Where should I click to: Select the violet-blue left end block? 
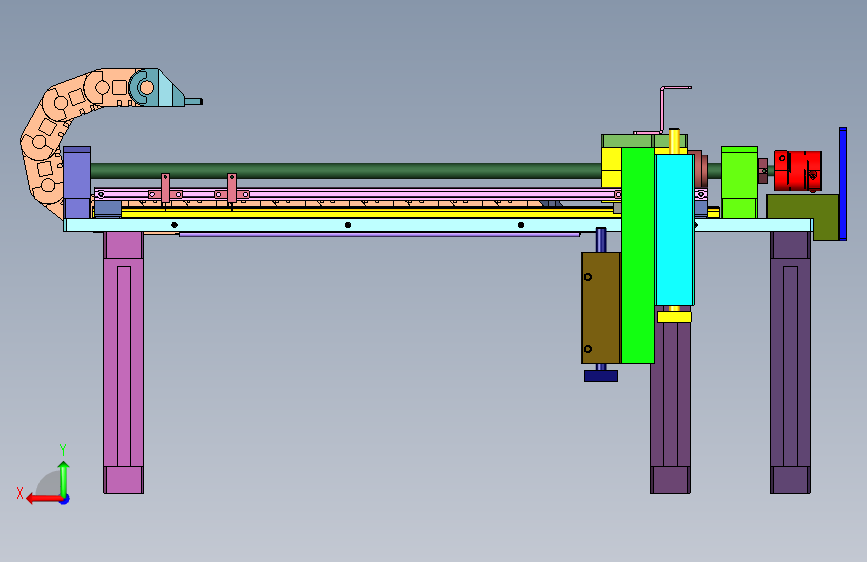[77, 183]
